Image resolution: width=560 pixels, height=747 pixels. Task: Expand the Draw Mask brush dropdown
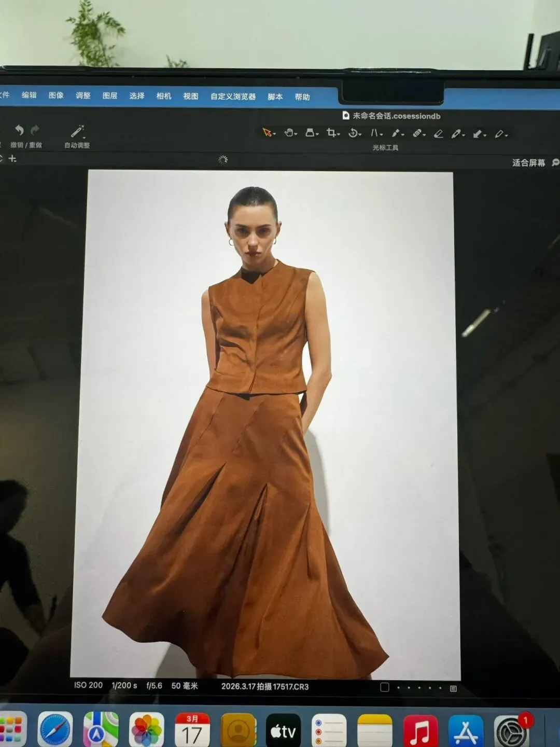tap(463, 135)
